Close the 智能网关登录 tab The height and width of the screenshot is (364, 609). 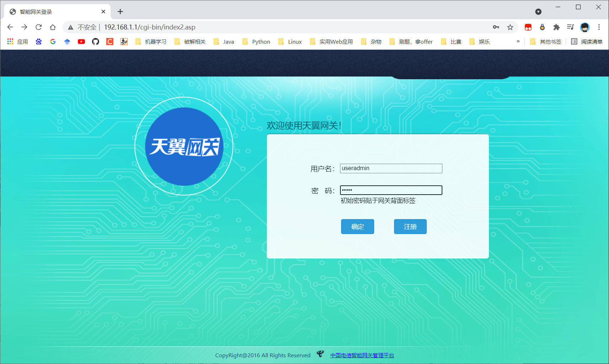point(103,12)
